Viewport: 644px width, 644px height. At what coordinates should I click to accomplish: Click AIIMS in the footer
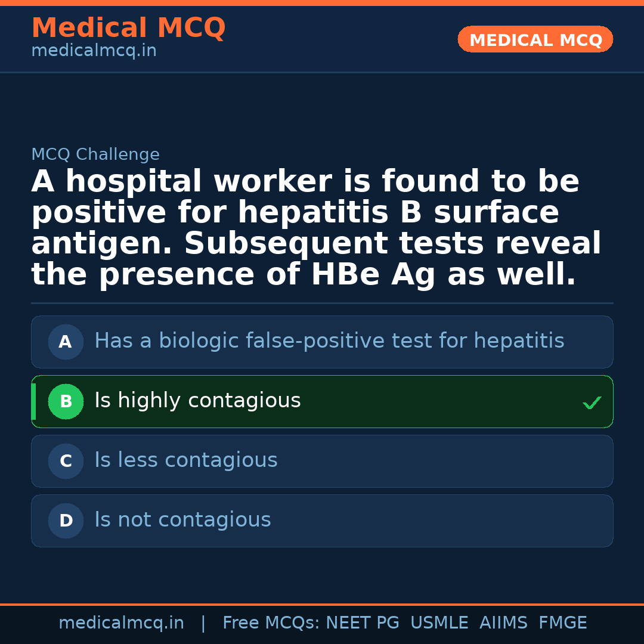[x=503, y=623]
